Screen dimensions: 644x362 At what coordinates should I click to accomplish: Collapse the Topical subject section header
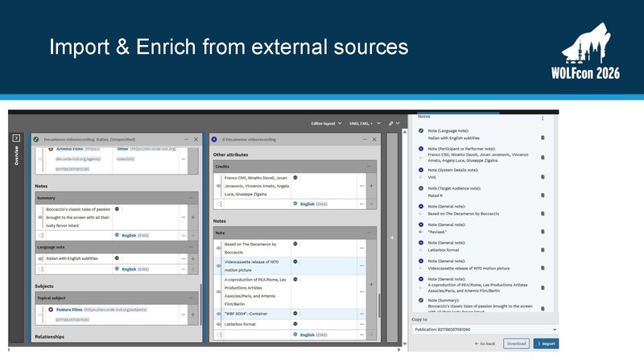point(191,298)
